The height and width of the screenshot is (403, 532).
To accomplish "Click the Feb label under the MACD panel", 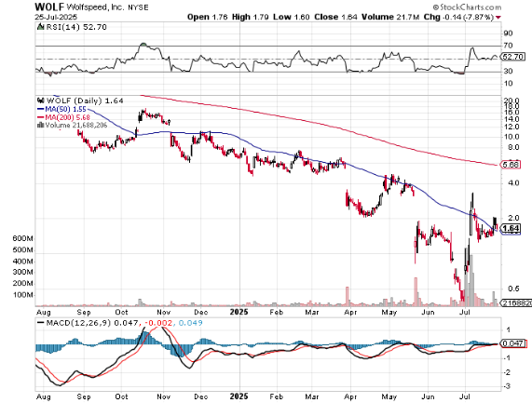I will click(276, 396).
